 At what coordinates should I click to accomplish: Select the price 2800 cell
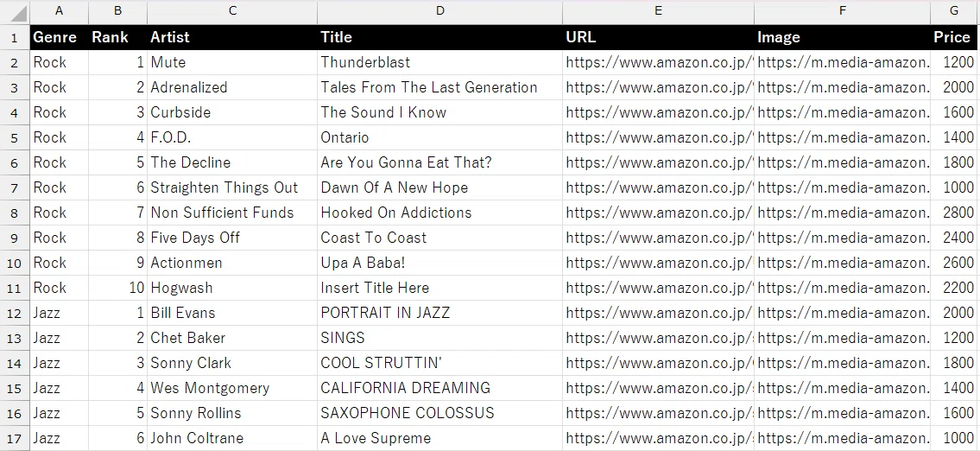point(954,213)
